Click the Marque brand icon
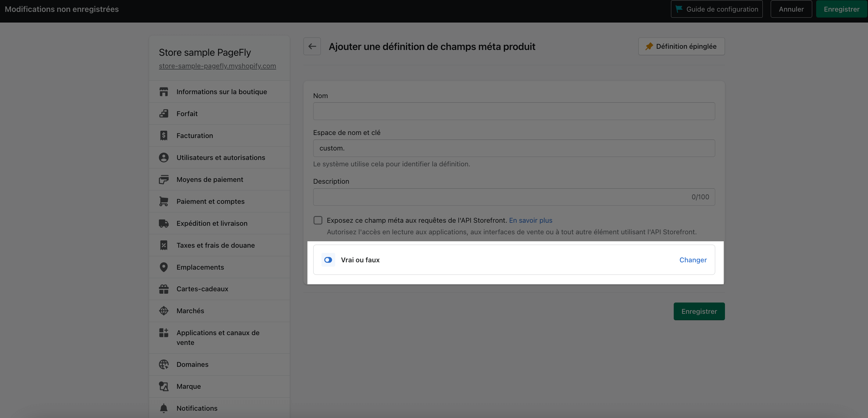This screenshot has height=418, width=868. pyautogui.click(x=164, y=386)
